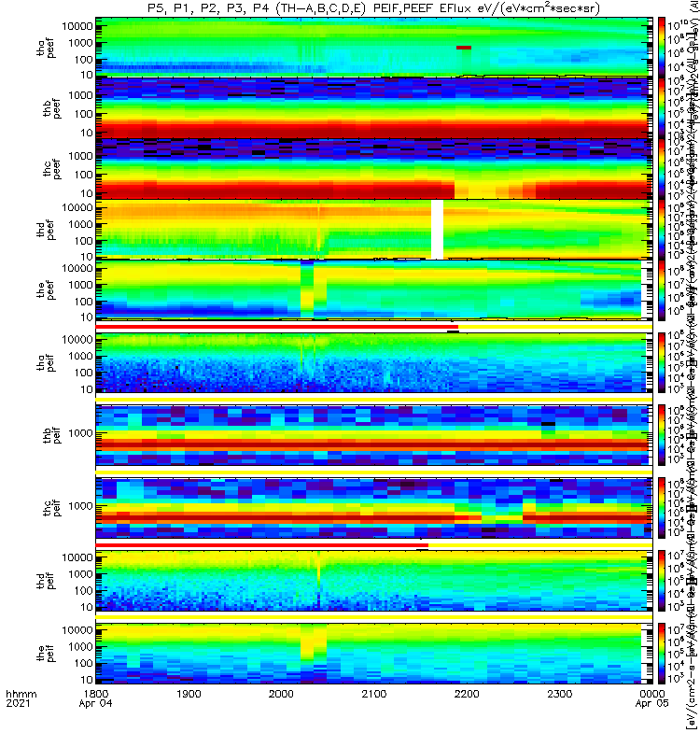Image resolution: width=700 pixels, height=747 pixels.
Task: Click the thb peif color scale bar
Action: pos(662,435)
